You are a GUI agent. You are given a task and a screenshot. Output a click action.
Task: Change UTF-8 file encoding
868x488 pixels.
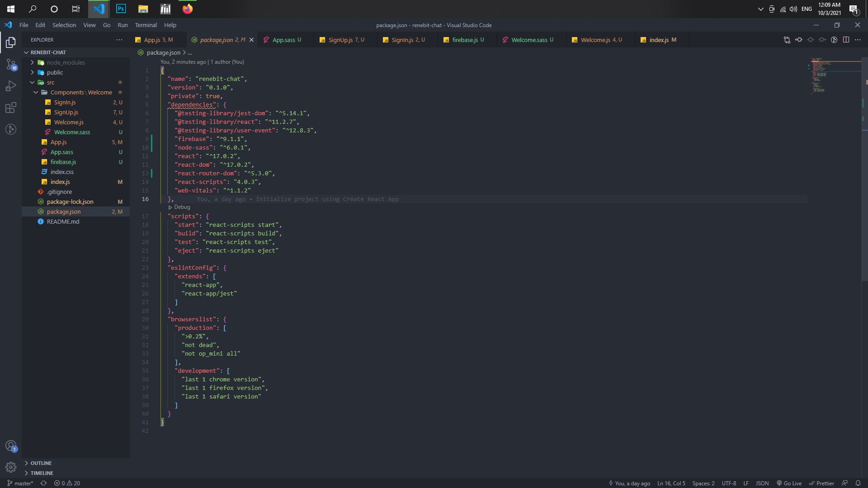point(729,483)
